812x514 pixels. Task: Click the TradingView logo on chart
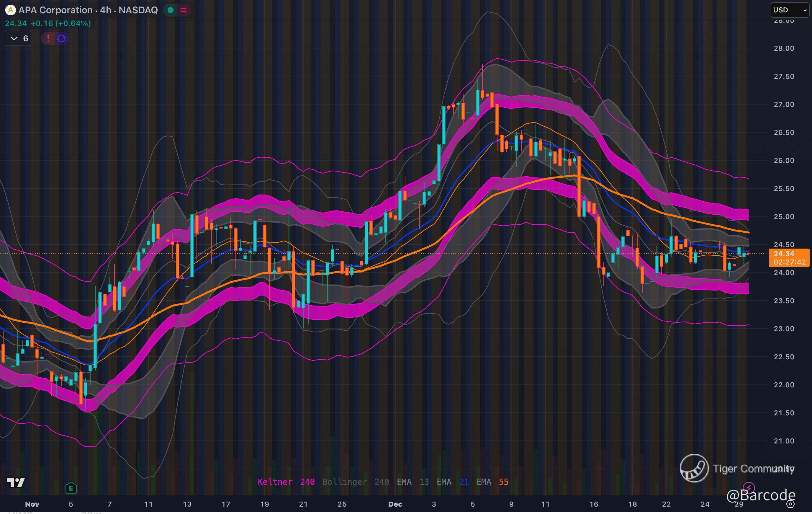click(16, 483)
